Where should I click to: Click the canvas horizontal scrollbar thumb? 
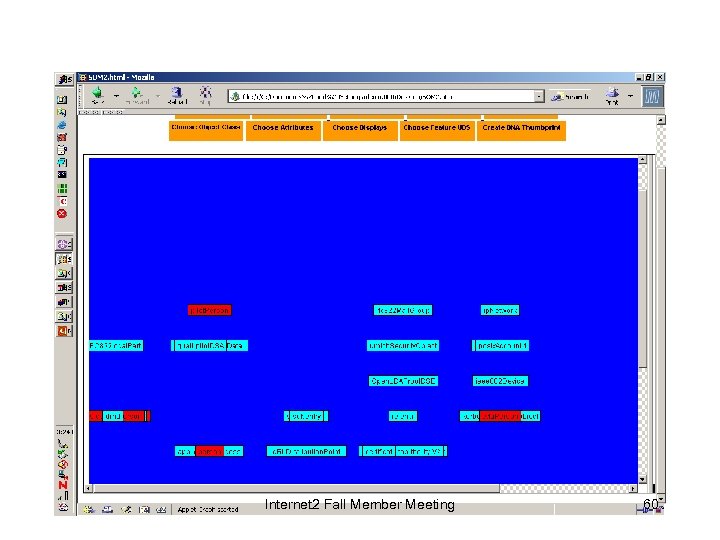point(296,489)
